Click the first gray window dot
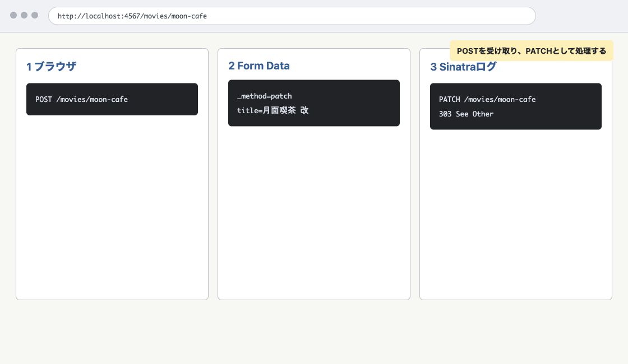The image size is (628, 364). click(x=13, y=15)
